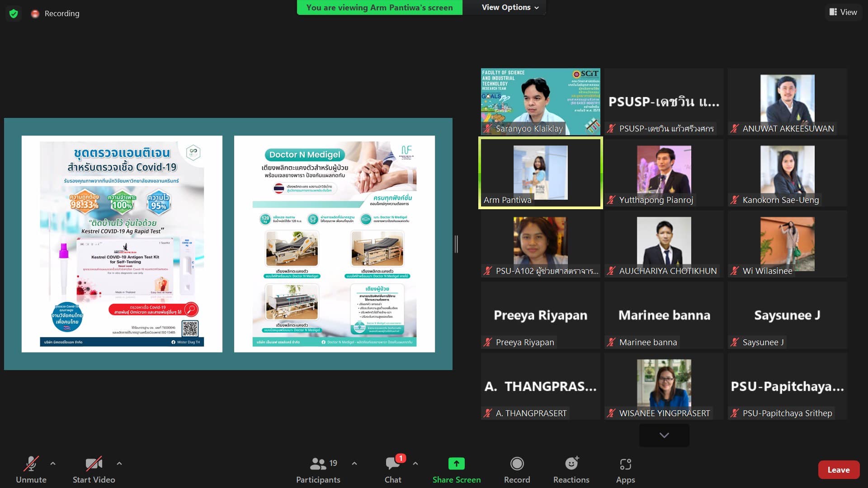This screenshot has width=868, height=488.
Task: Click the muted mic icon on Preeya Riyapan
Action: (488, 343)
